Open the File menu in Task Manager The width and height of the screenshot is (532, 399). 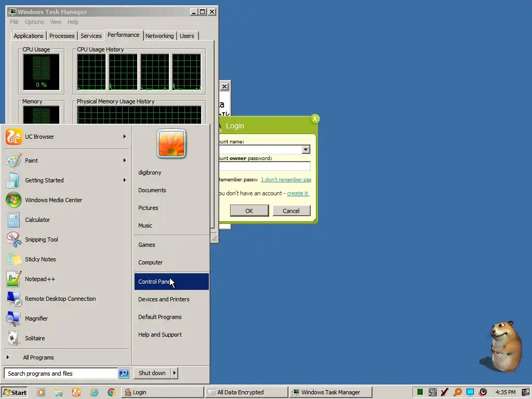(14, 22)
